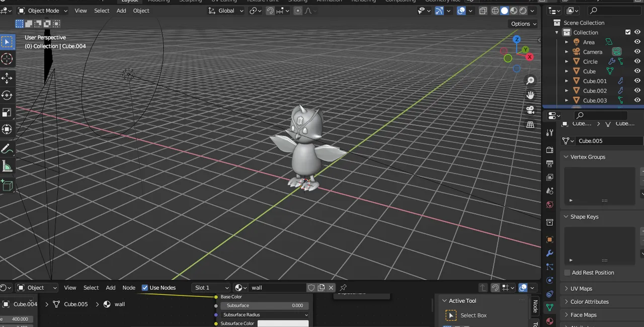Open the viewport Add menu
Image resolution: width=644 pixels, height=327 pixels.
[x=121, y=11]
